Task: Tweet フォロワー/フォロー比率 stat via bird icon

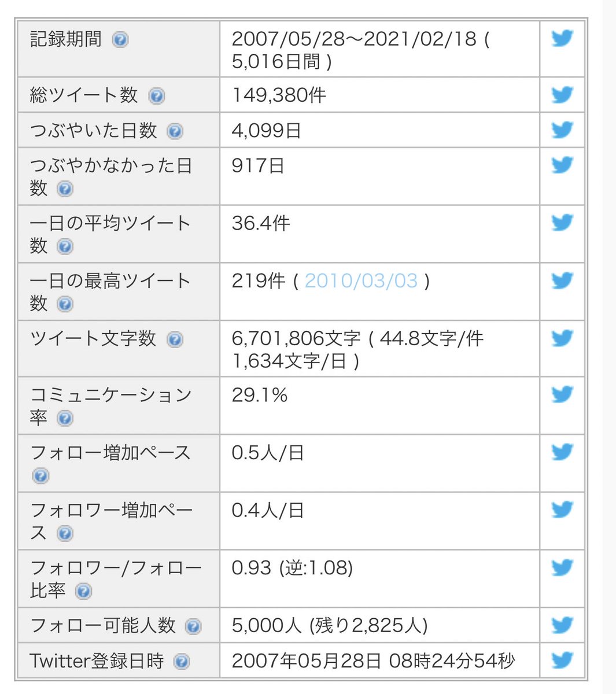Action: 562,567
